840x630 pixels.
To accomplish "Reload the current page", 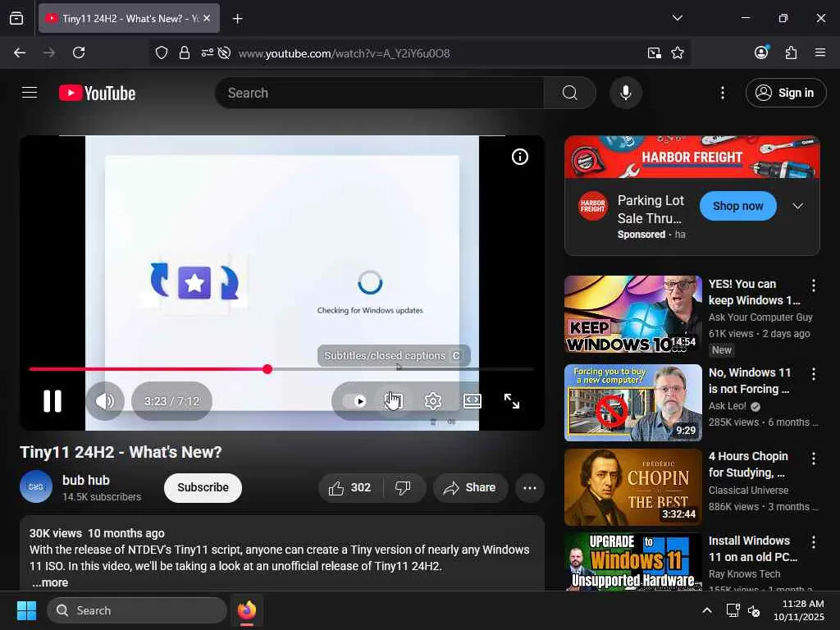I will tap(79, 52).
